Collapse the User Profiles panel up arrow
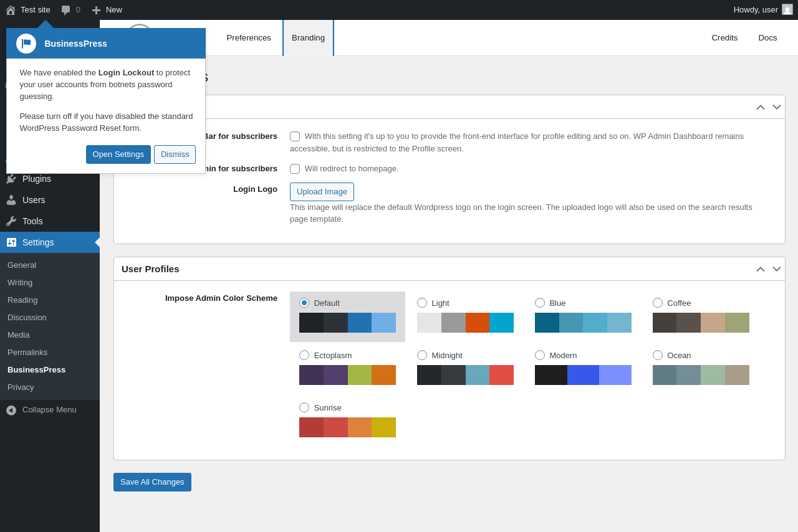 tap(761, 269)
